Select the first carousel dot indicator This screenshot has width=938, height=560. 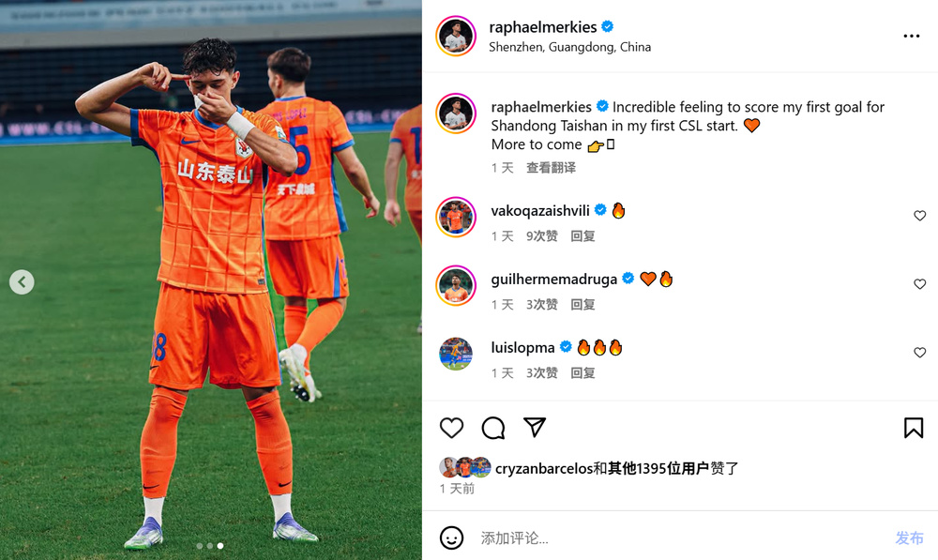pyautogui.click(x=199, y=546)
